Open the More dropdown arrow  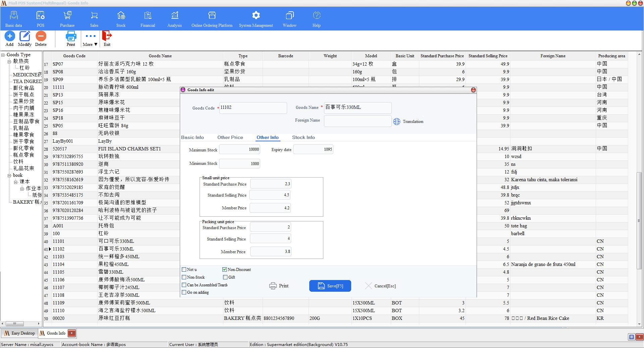point(96,44)
